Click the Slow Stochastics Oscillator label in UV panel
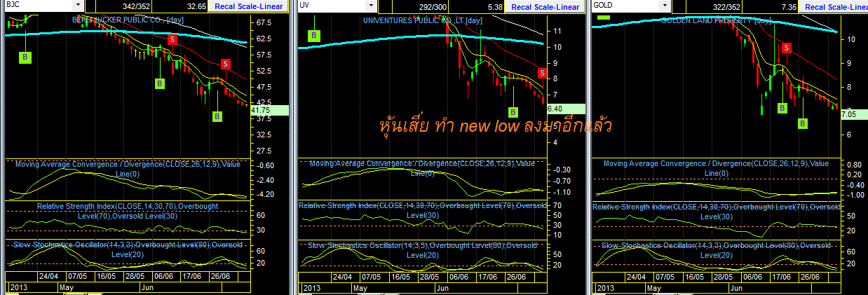 423,249
